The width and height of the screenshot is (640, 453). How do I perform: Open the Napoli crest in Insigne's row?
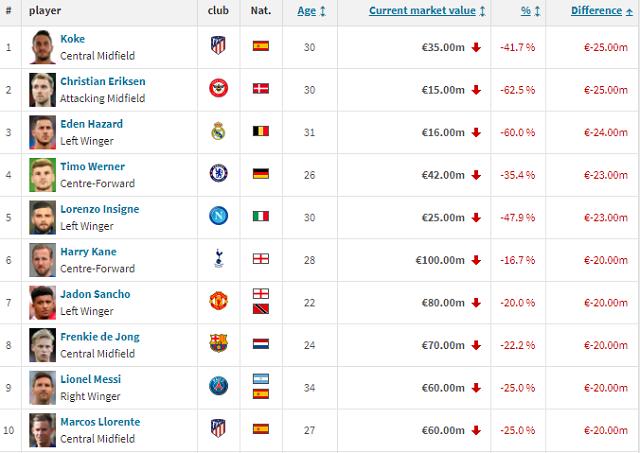point(218,216)
